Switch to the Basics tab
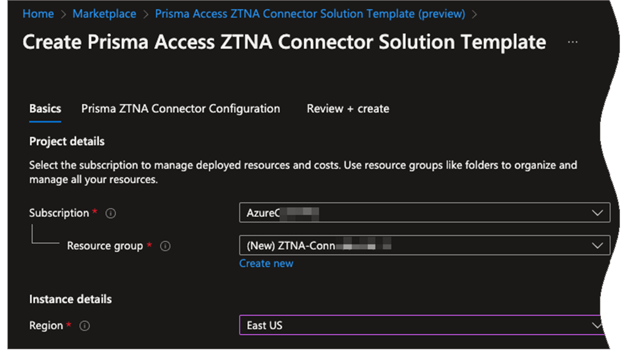 click(x=45, y=109)
